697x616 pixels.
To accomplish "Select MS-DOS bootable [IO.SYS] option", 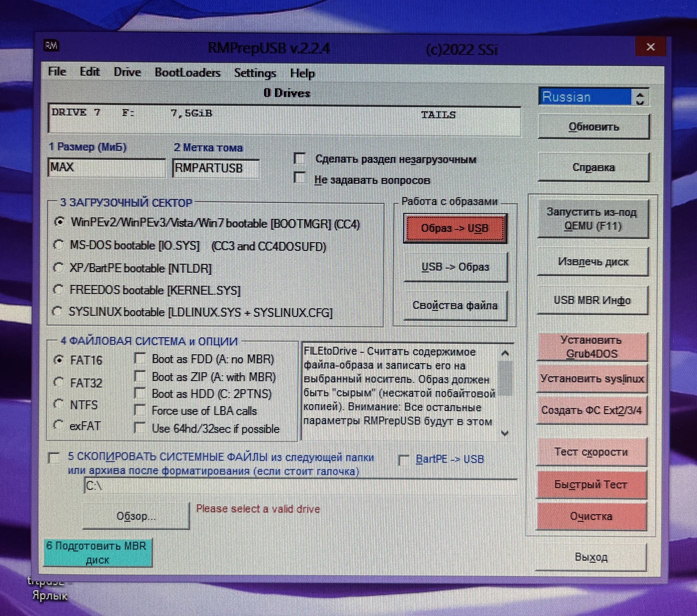I will point(58,244).
